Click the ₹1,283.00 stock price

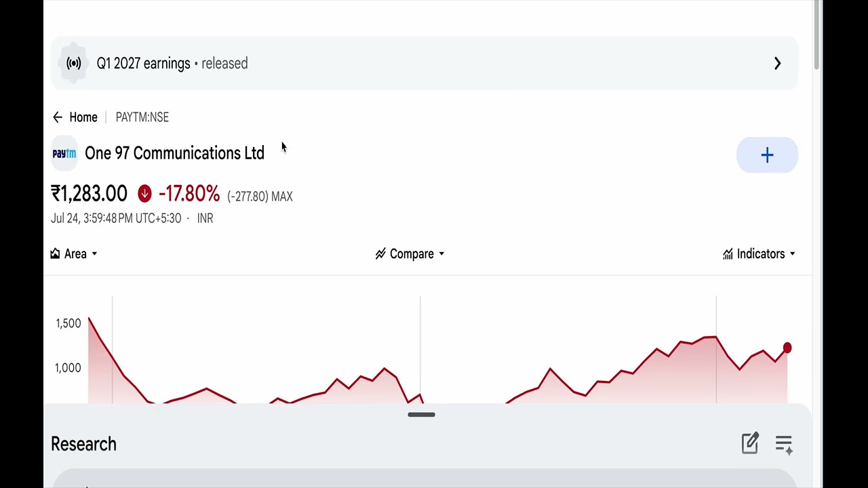[x=89, y=194]
